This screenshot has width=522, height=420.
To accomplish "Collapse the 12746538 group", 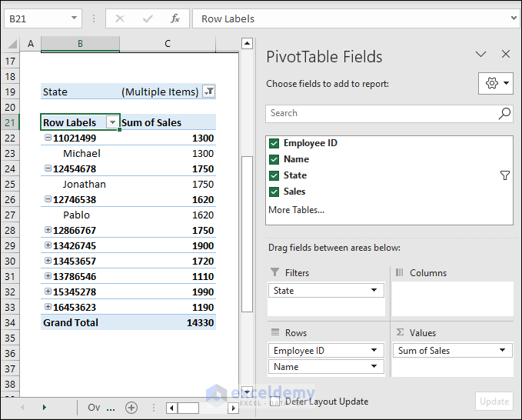I will pos(48,198).
